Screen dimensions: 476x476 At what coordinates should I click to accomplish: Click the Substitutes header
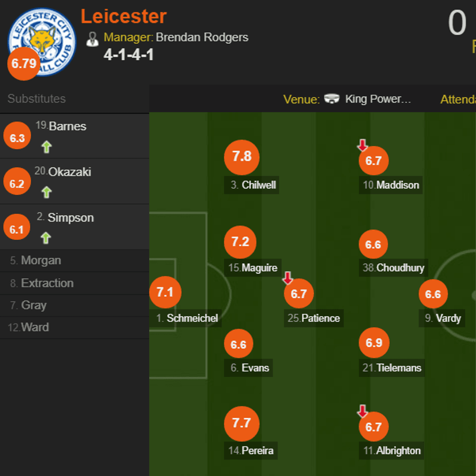(36, 99)
